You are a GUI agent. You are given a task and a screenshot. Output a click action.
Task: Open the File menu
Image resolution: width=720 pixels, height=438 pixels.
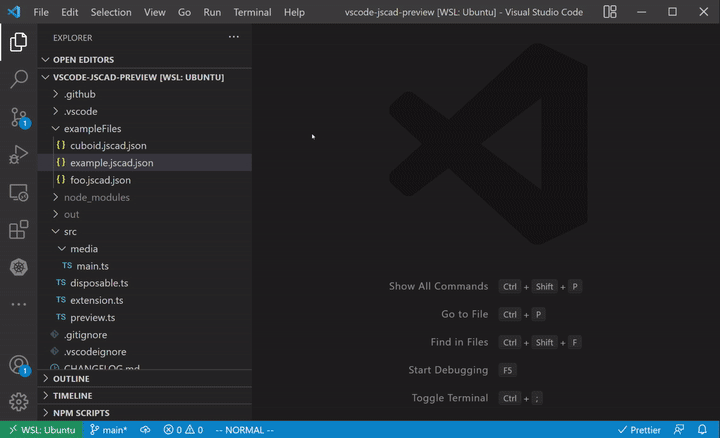point(41,12)
